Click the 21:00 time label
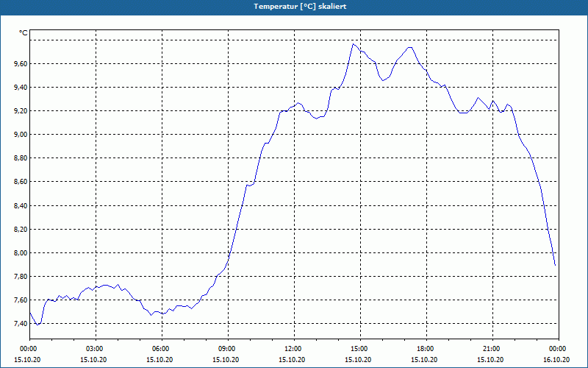The image size is (588, 368). 492,349
